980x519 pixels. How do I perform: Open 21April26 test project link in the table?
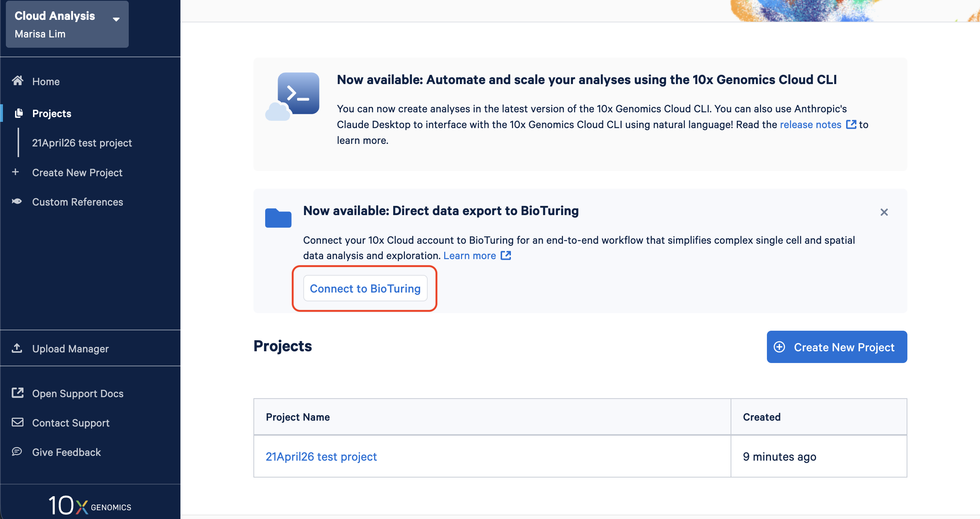[x=321, y=456]
